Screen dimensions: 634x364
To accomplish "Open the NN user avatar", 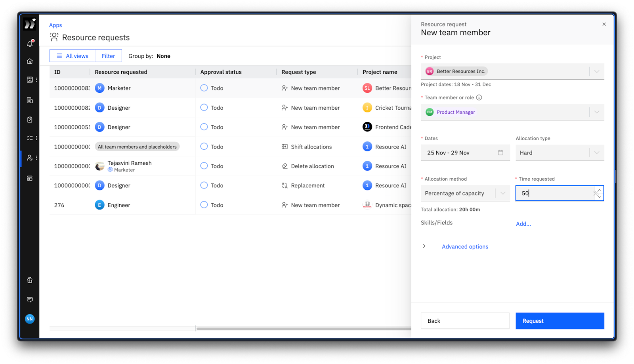I will [x=30, y=319].
